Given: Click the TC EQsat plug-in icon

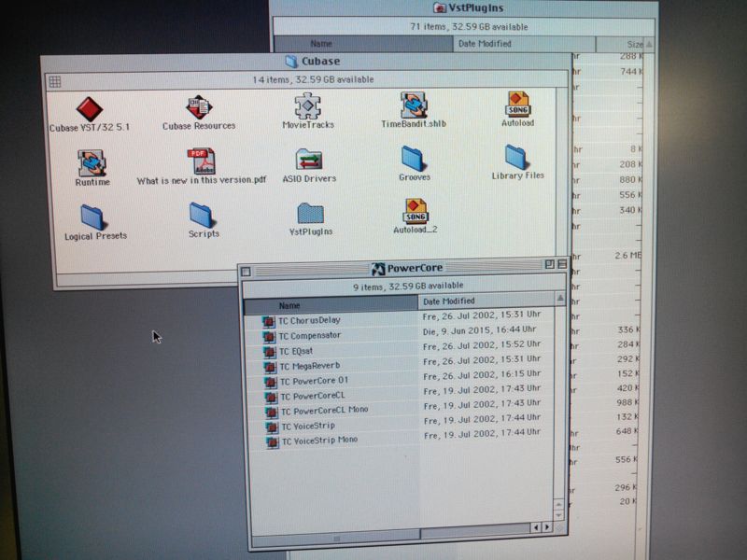Looking at the screenshot, I should (x=270, y=353).
